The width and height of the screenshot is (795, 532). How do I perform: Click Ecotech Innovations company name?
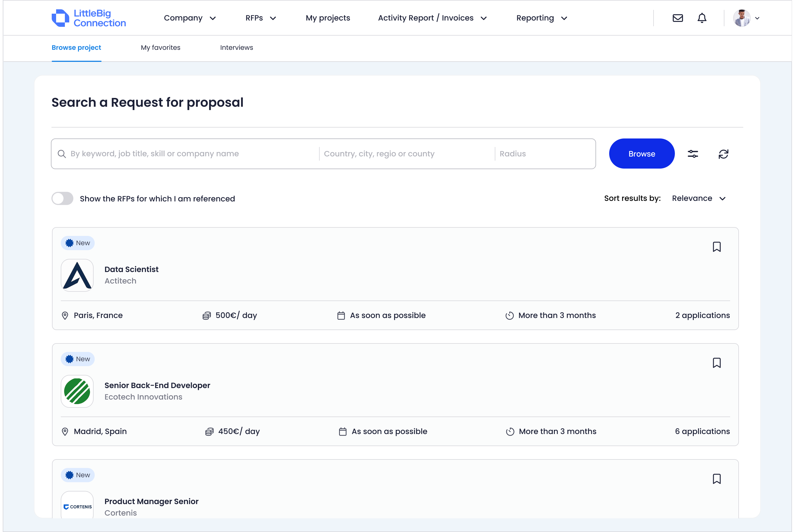143,397
